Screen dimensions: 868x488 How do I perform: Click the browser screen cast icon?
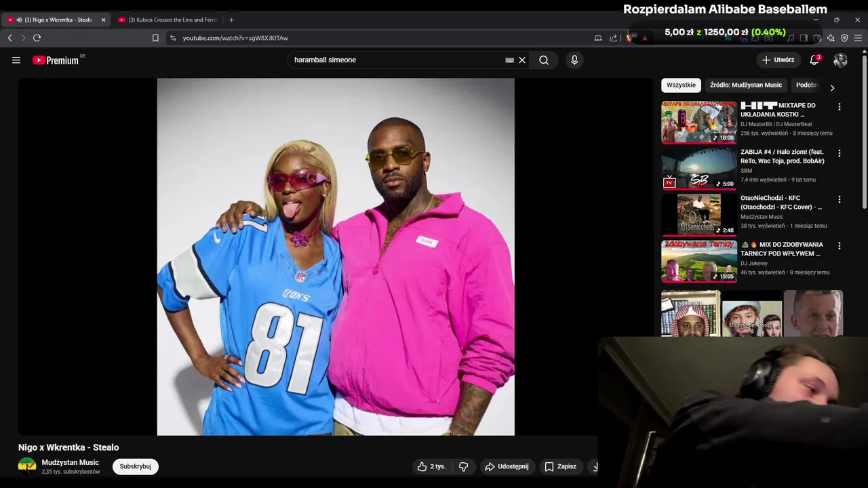click(x=598, y=38)
